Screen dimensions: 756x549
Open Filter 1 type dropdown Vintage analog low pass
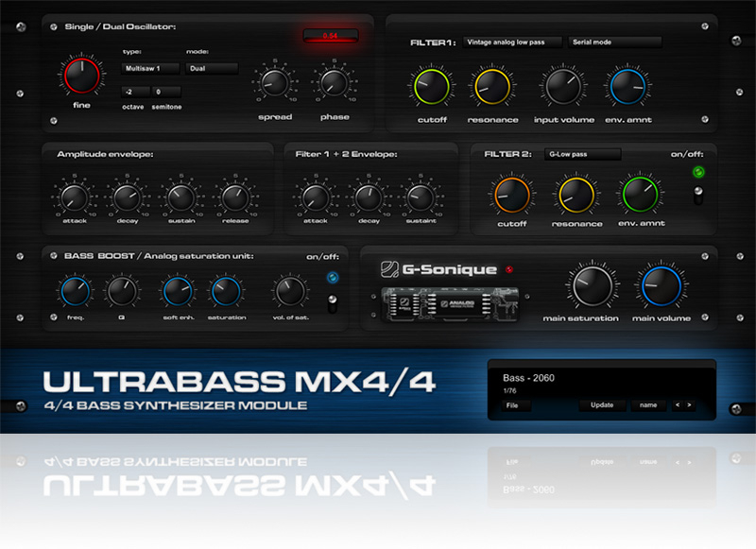[512, 43]
